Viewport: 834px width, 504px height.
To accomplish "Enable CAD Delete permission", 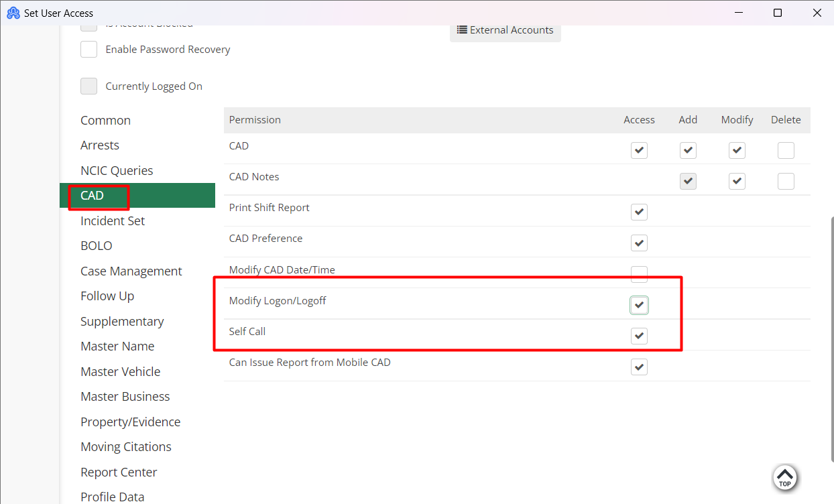I will pos(786,150).
